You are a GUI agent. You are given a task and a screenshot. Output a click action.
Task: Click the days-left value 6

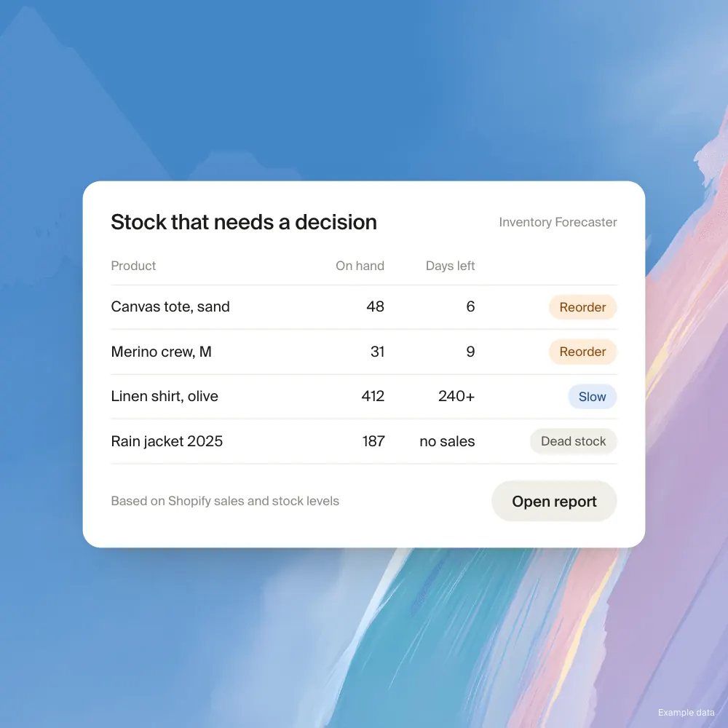[x=470, y=306]
